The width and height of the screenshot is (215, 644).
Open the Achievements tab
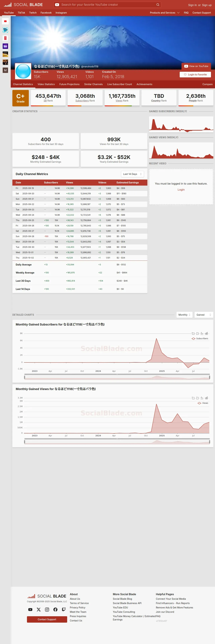click(x=144, y=84)
